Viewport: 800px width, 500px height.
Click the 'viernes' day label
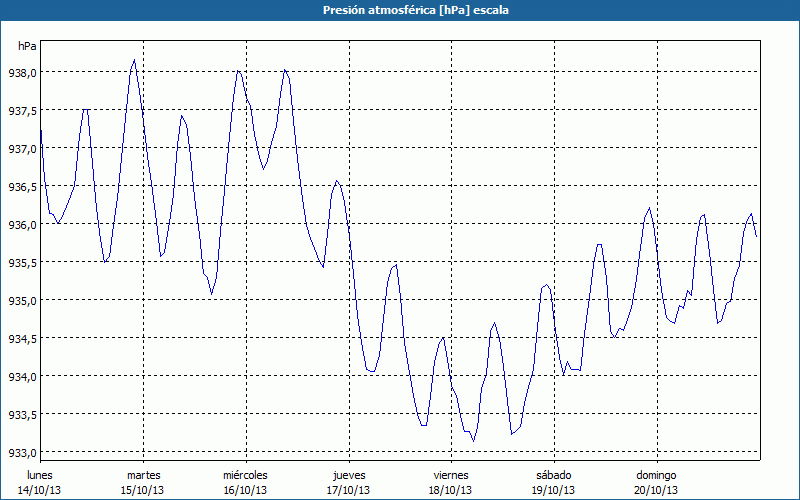tap(451, 475)
